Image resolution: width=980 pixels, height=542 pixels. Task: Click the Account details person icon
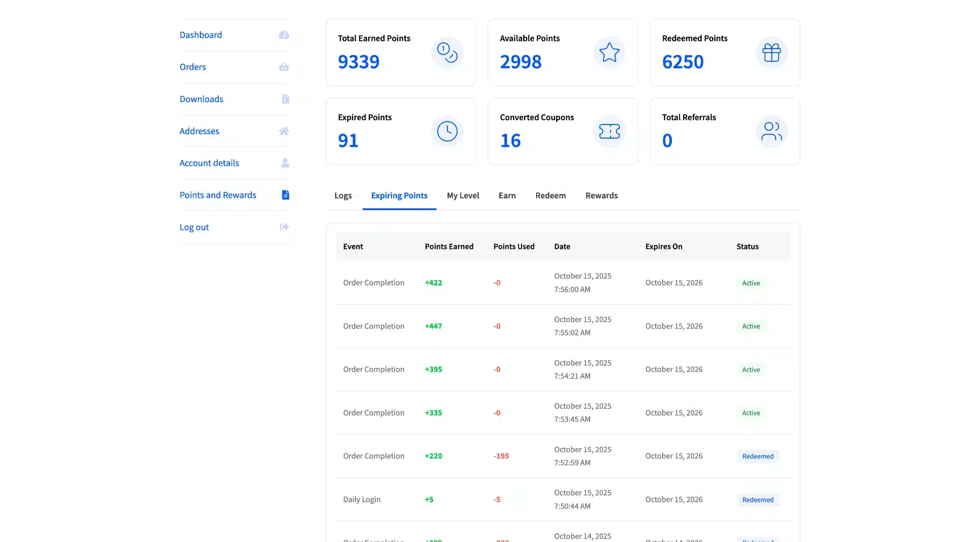coord(285,163)
